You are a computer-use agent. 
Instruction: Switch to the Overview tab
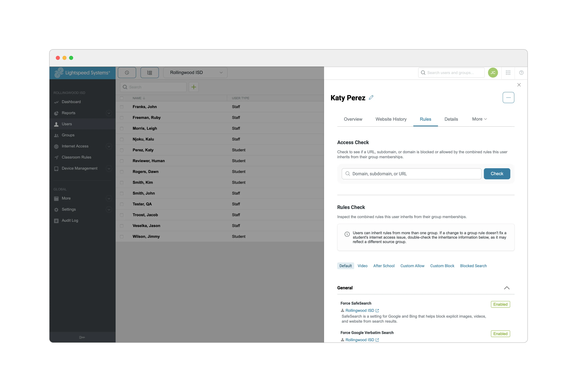click(x=353, y=119)
